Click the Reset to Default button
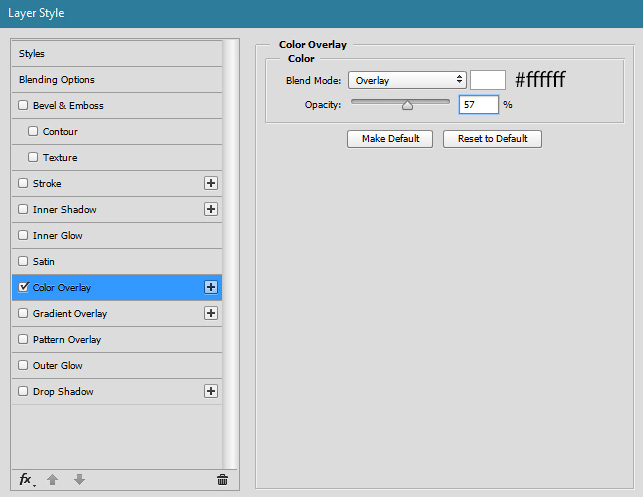 (x=492, y=139)
